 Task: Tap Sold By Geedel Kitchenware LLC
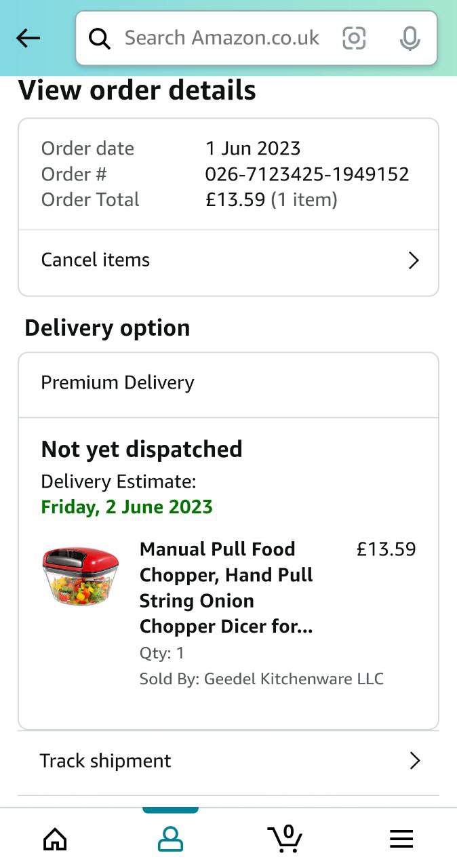(x=261, y=679)
